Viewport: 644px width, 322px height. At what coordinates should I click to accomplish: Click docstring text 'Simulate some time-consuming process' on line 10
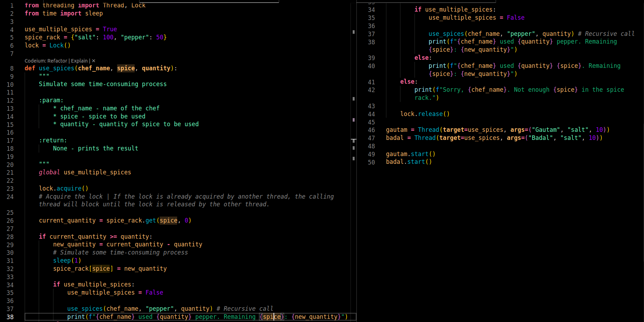click(103, 84)
